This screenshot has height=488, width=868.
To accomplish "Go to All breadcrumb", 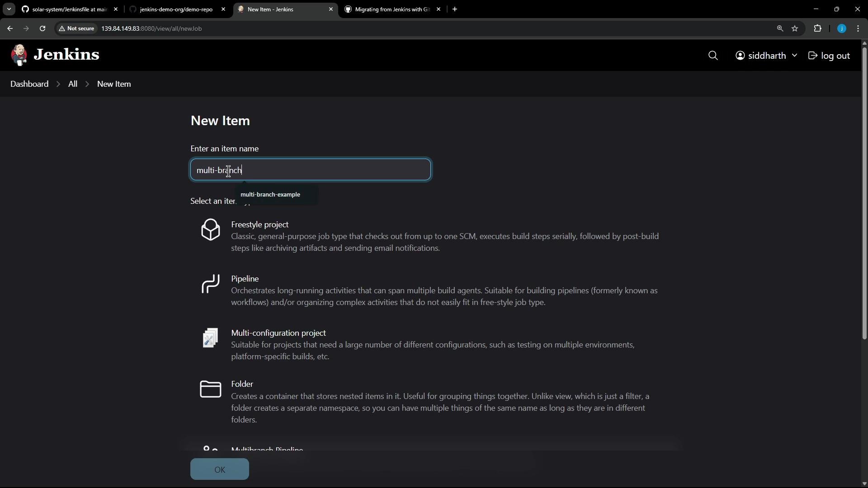I will tap(73, 84).
